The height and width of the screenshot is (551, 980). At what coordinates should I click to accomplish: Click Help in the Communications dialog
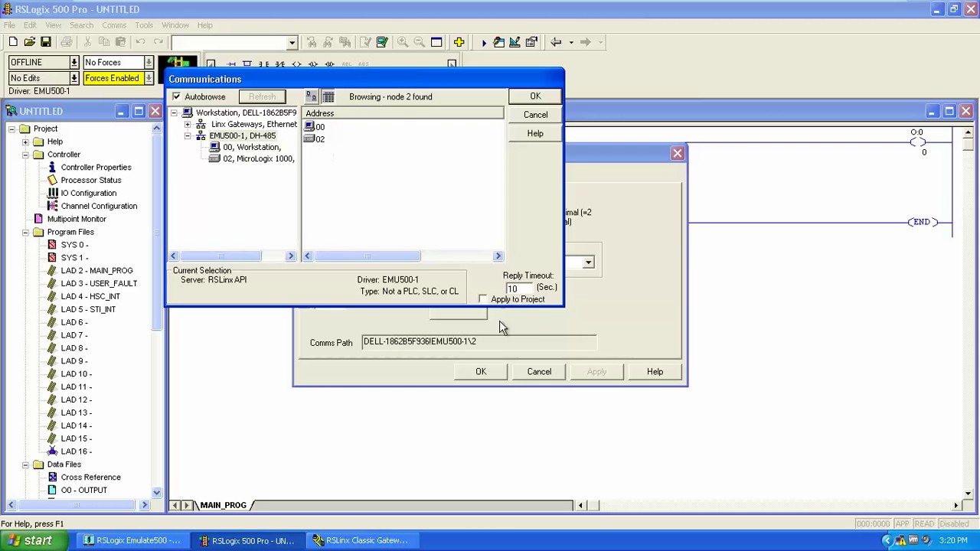pyautogui.click(x=535, y=133)
